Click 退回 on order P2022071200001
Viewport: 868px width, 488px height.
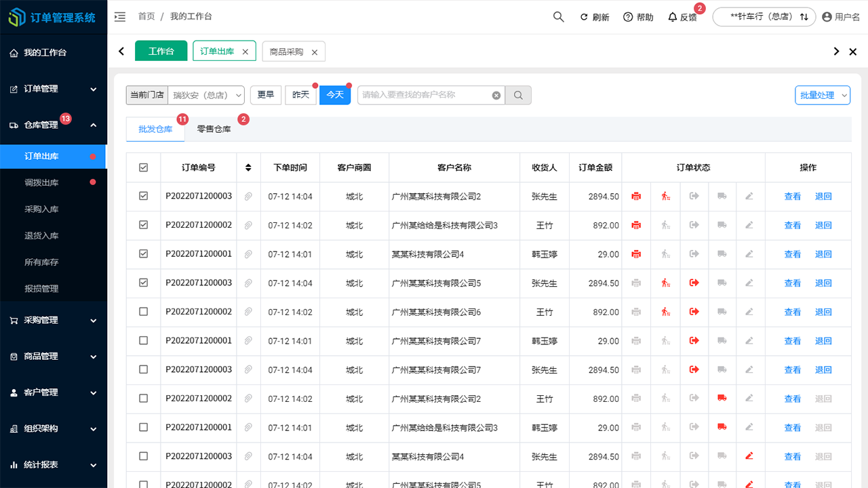pos(823,253)
